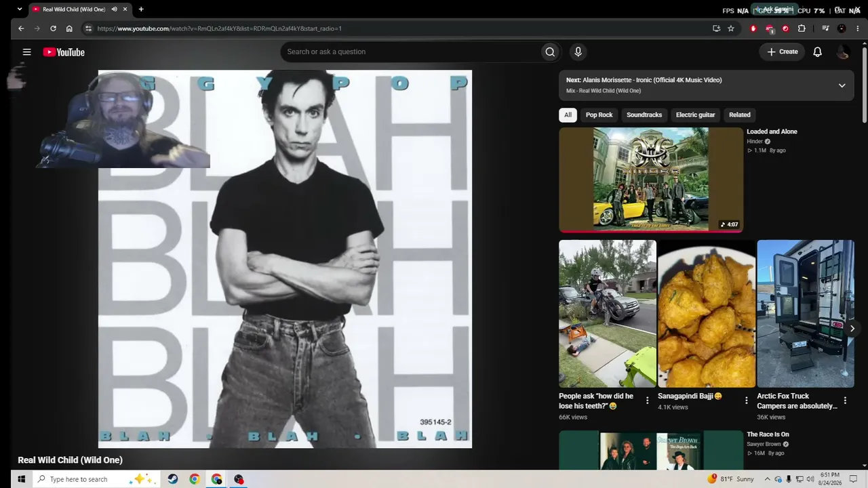Viewport: 868px width, 488px height.
Task: Launch Steam from the taskbar
Action: coord(173,479)
